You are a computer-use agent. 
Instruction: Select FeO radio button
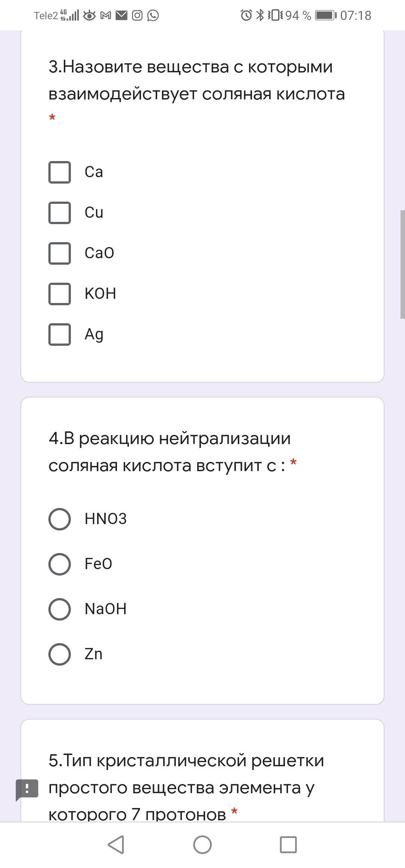60,564
